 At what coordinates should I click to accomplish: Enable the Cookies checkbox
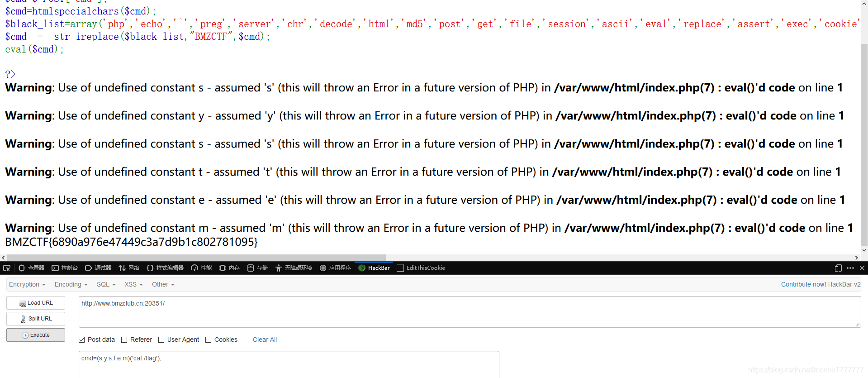pos(209,340)
